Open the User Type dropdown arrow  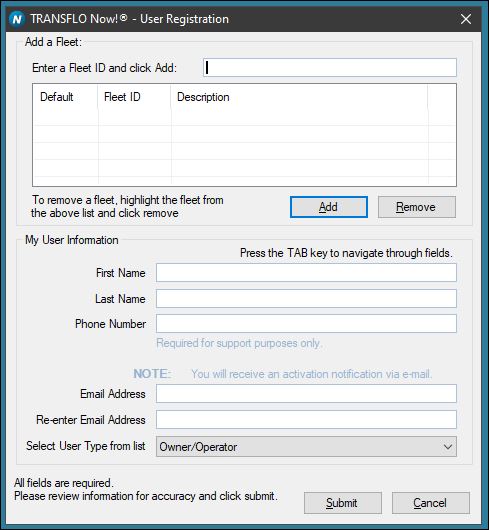point(448,447)
